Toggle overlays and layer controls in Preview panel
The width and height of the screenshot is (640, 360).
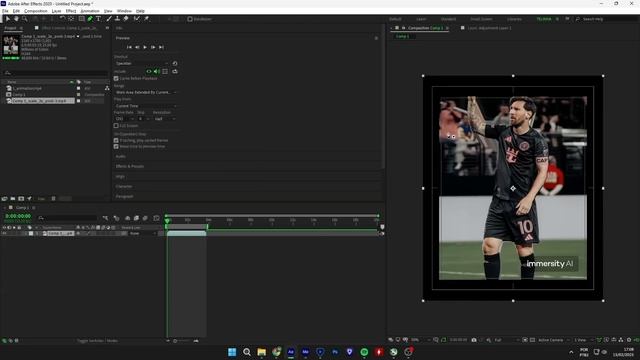165,71
